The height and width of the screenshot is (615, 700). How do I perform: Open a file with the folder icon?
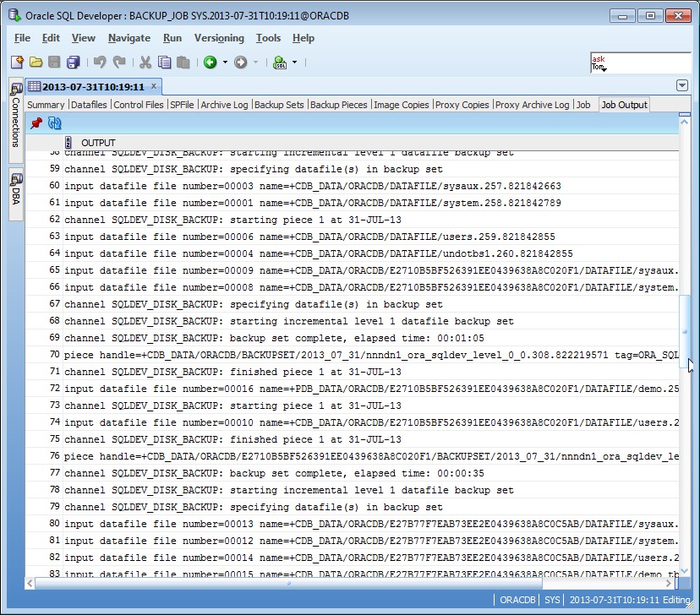(x=36, y=62)
